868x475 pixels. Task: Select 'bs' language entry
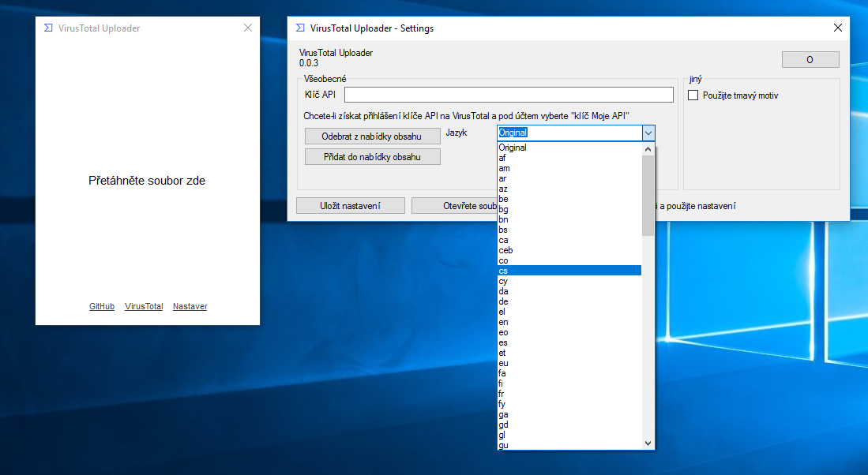569,230
